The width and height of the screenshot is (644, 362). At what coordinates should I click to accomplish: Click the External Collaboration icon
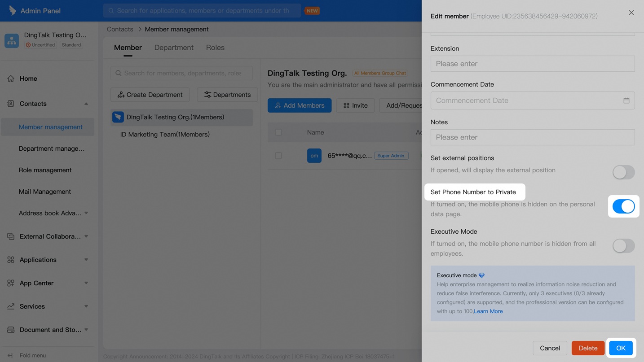click(11, 236)
